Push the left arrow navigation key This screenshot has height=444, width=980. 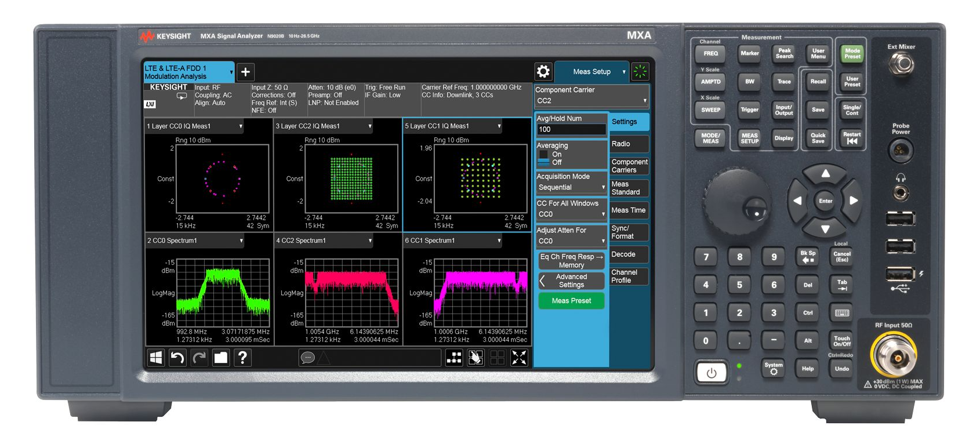tap(797, 201)
